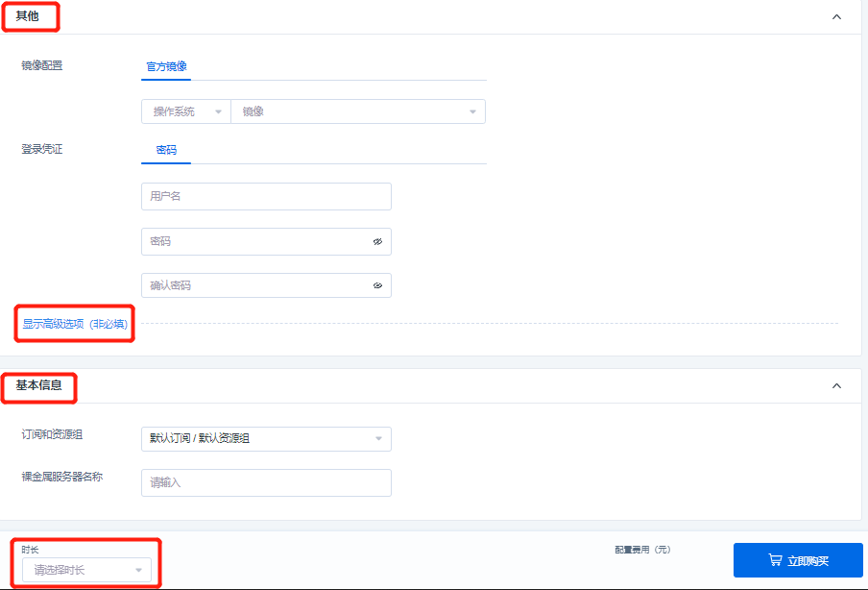Viewport: 868px width, 590px height.
Task: Click the 用户名 input field
Action: pos(266,197)
